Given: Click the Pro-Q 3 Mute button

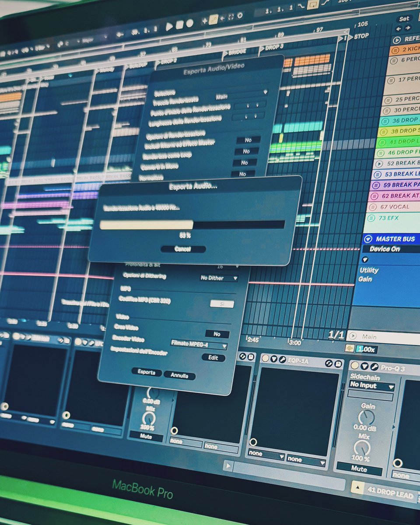Looking at the screenshot, I should click(x=359, y=469).
